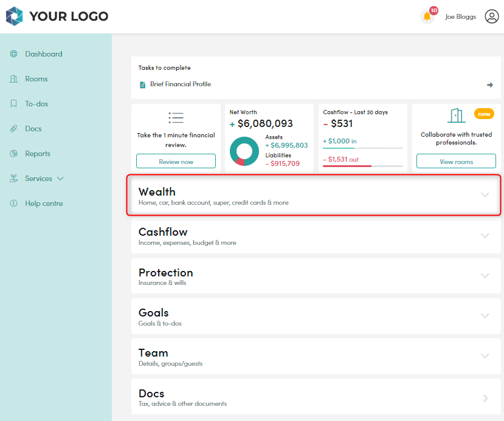The width and height of the screenshot is (504, 421).
Task: Expand the Wealth section
Action: (485, 195)
